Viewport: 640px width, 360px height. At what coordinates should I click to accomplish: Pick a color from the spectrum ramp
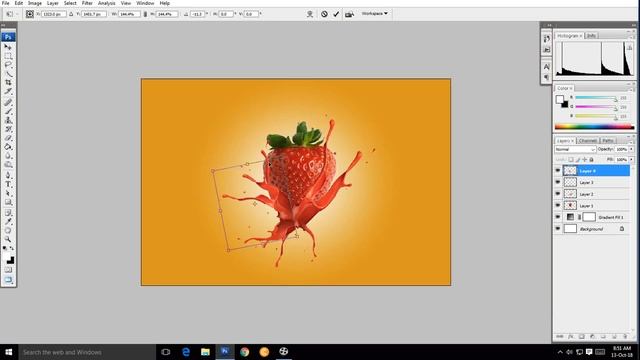pos(595,127)
